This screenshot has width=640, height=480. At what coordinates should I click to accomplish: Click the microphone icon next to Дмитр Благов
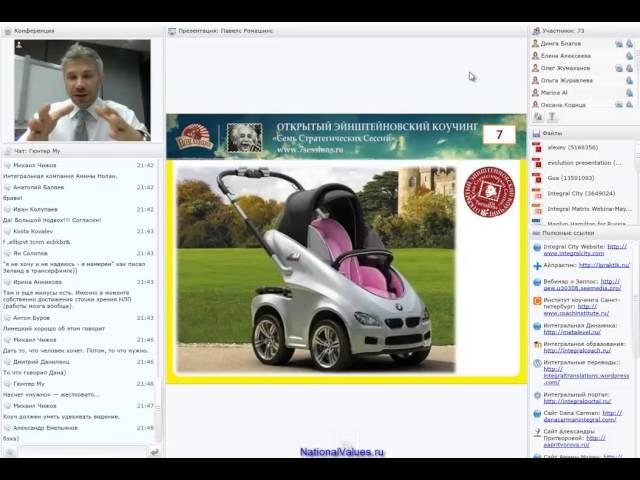click(629, 44)
